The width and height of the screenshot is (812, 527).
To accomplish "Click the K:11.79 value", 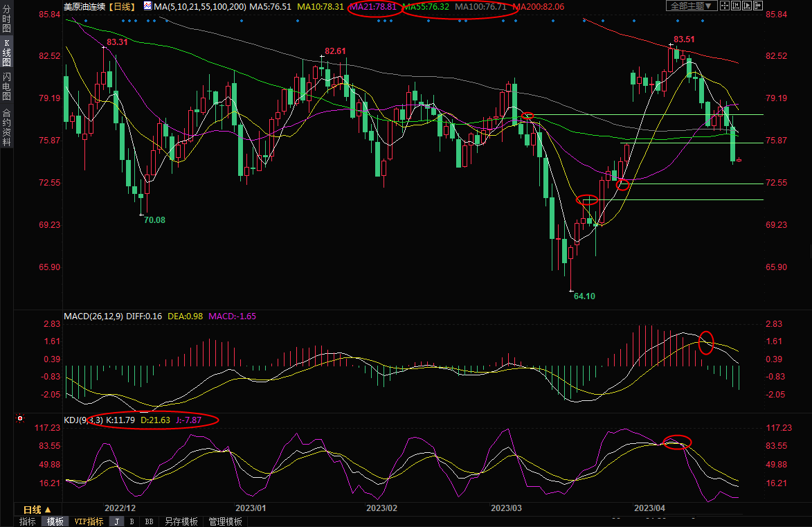I will coord(120,420).
